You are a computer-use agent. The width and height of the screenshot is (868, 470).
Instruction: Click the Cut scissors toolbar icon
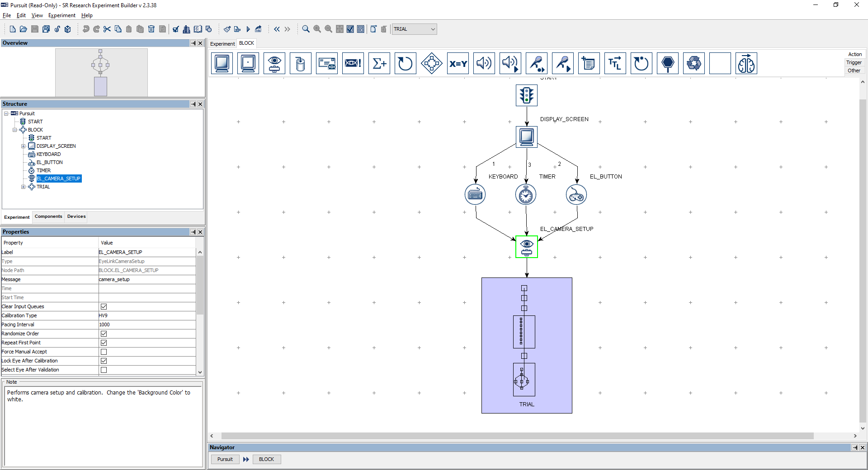(107, 29)
